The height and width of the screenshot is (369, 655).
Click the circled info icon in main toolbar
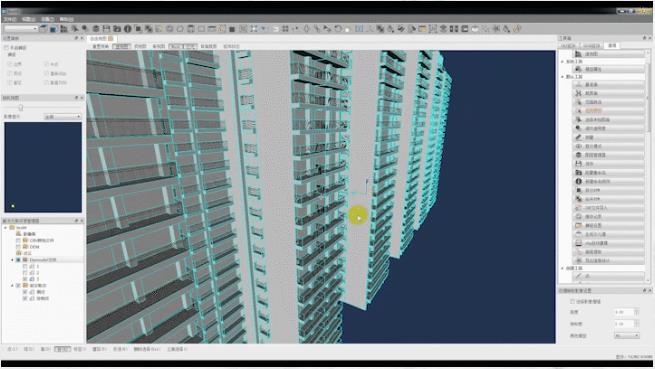(x=128, y=29)
